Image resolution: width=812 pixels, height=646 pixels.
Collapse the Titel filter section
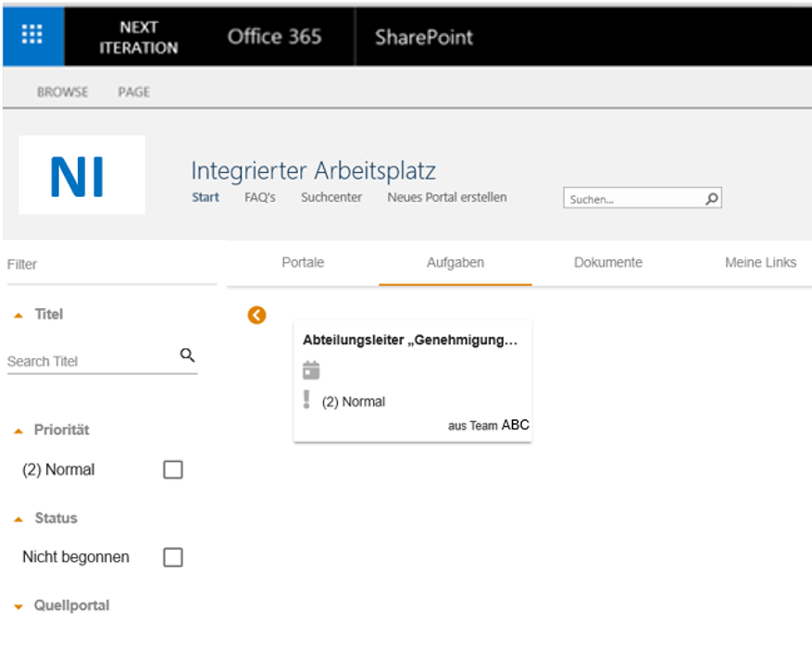[19, 316]
